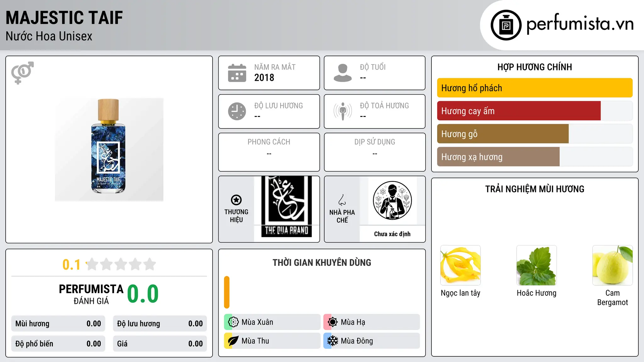Click the Độ phổ biến score row
The image size is (644, 362).
pyautogui.click(x=58, y=344)
